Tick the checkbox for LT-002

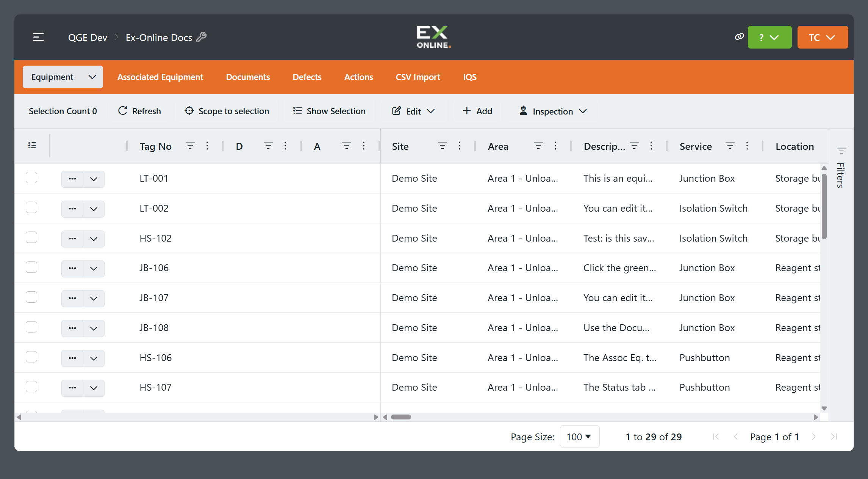click(x=31, y=208)
